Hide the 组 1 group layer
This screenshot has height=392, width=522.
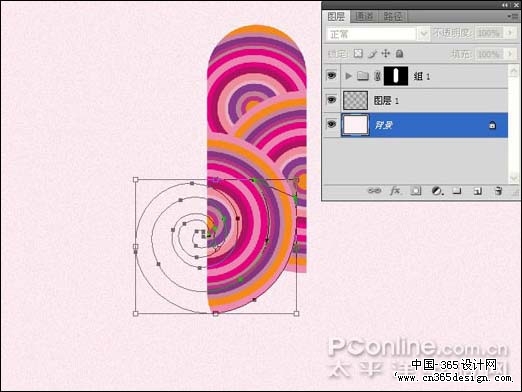point(331,76)
